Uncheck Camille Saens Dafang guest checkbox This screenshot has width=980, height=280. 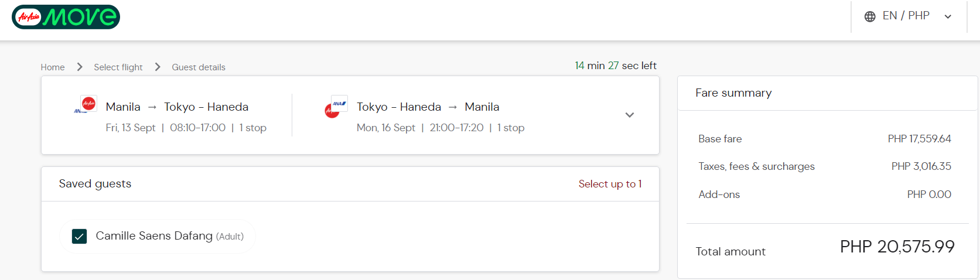pos(79,236)
